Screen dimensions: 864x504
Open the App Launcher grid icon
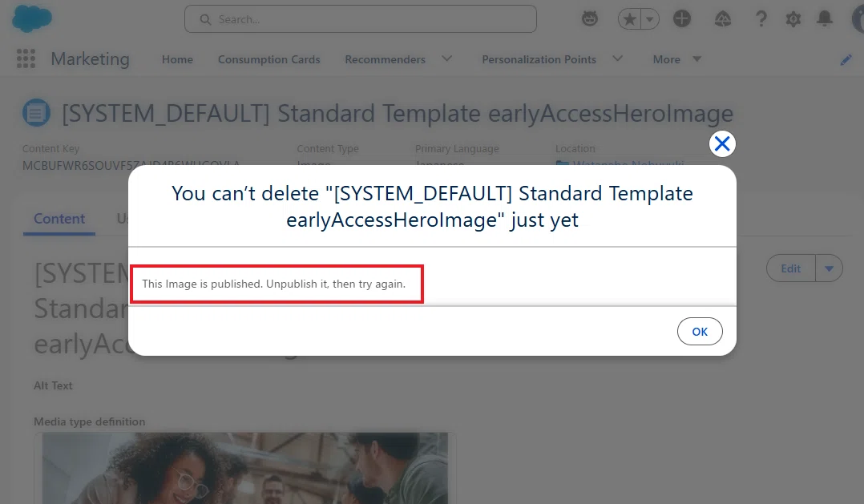tap(26, 59)
